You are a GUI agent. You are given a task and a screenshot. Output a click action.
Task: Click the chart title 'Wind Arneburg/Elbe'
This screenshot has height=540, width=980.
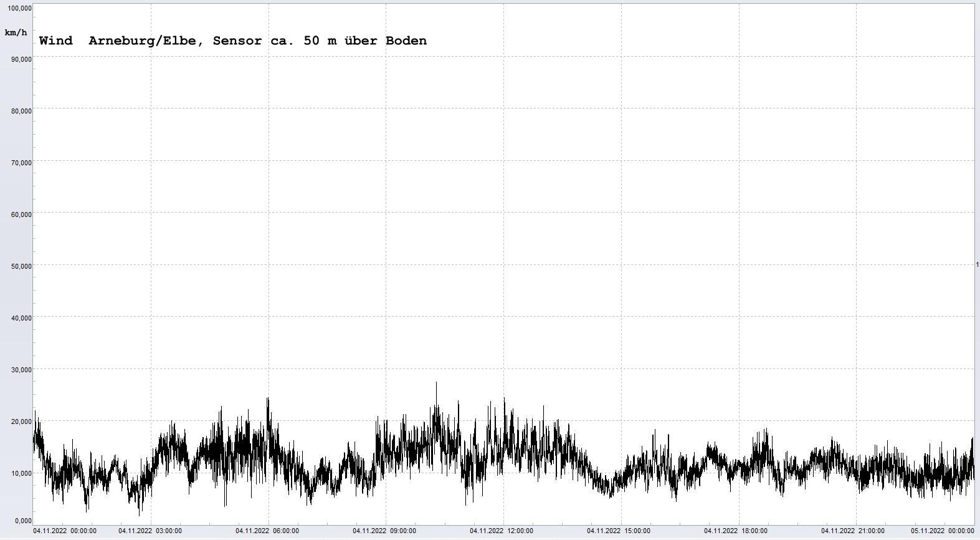232,41
